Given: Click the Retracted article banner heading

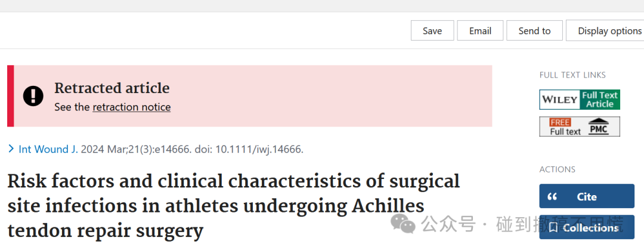Looking at the screenshot, I should (112, 88).
